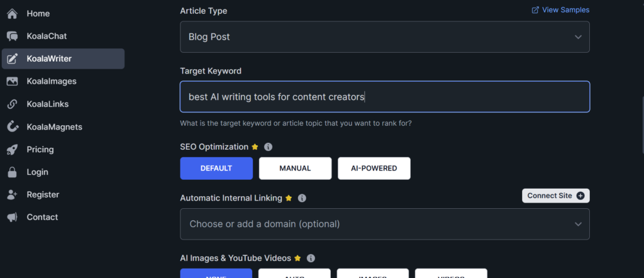Open the View Samples link
Image resolution: width=644 pixels, height=278 pixels.
pos(560,10)
